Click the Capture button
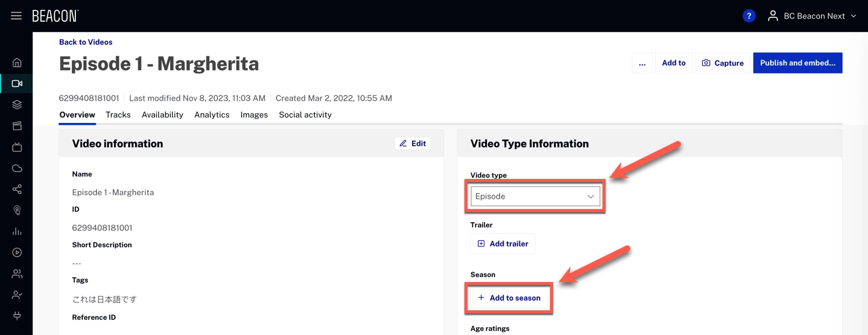 coord(722,63)
